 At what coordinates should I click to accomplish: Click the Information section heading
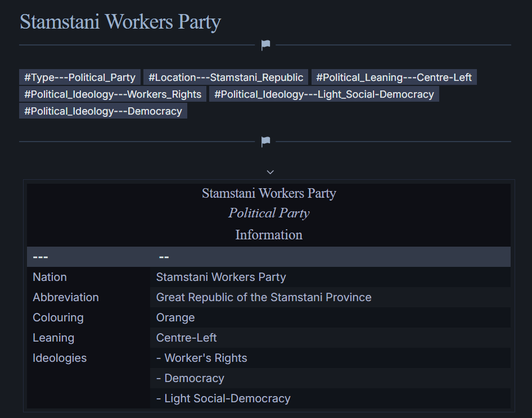coord(269,235)
